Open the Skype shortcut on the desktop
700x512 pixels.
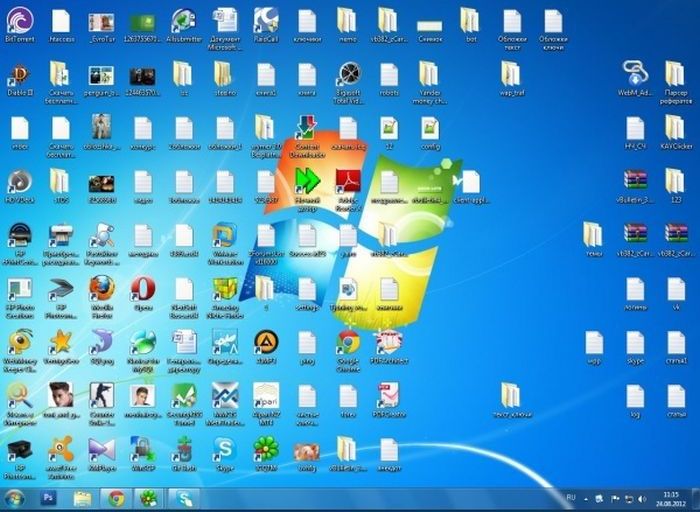click(x=224, y=449)
